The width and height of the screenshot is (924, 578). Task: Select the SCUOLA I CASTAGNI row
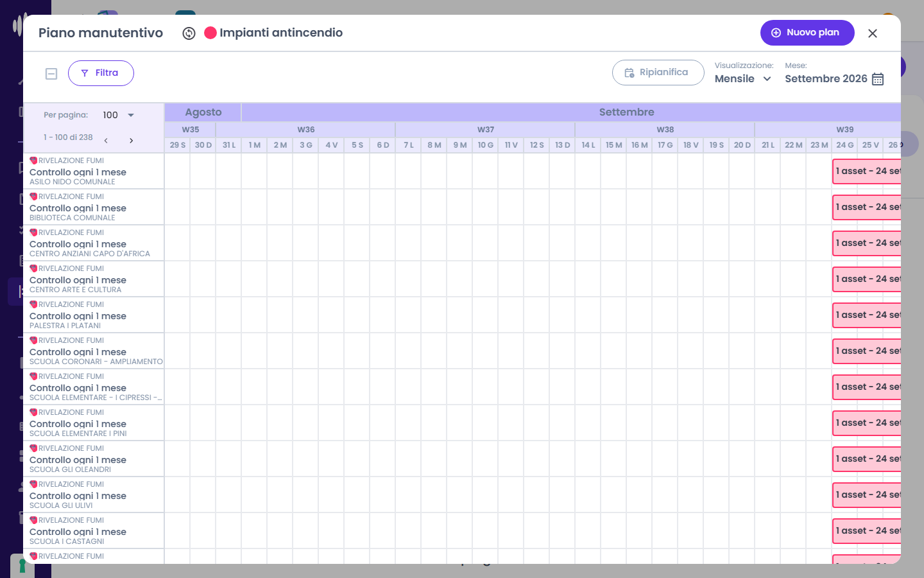[x=94, y=530]
